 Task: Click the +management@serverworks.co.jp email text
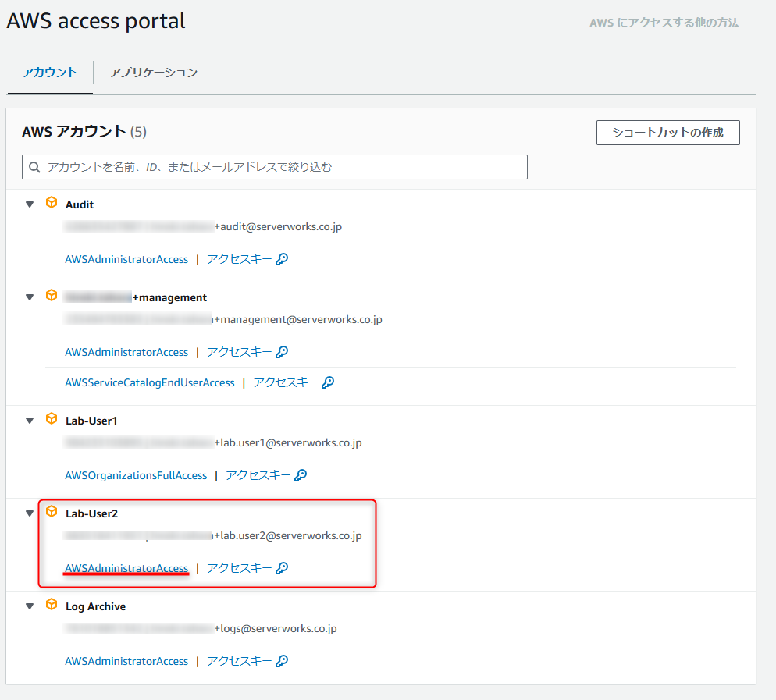coord(298,320)
